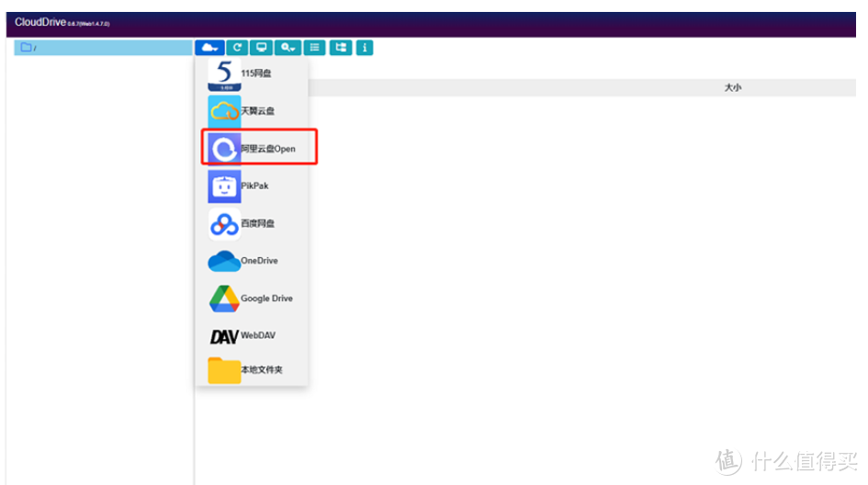Viewport: 868px width, 485px height.
Task: Open the info button in toolbar
Action: coord(365,48)
